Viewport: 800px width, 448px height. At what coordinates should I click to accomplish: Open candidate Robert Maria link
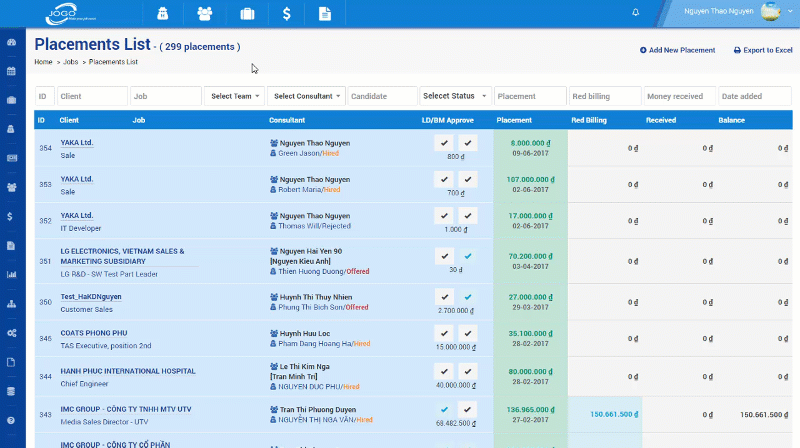pos(300,189)
